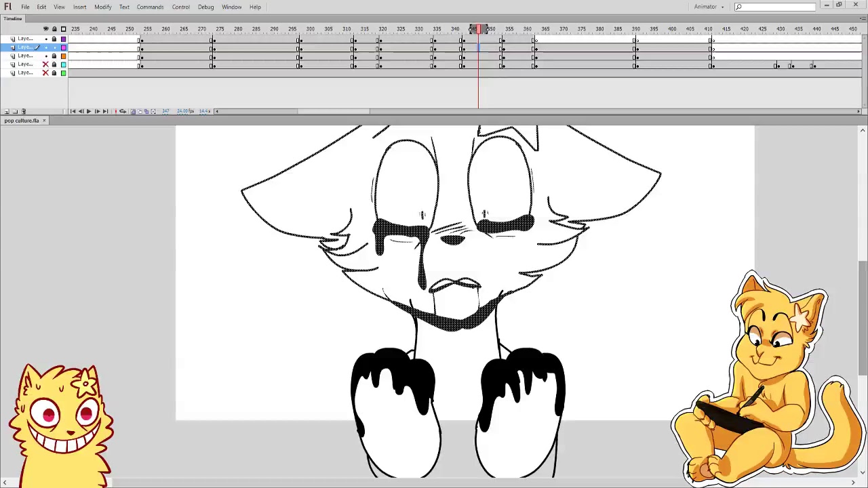Go to the first frame
The width and height of the screenshot is (868, 488).
[73, 111]
